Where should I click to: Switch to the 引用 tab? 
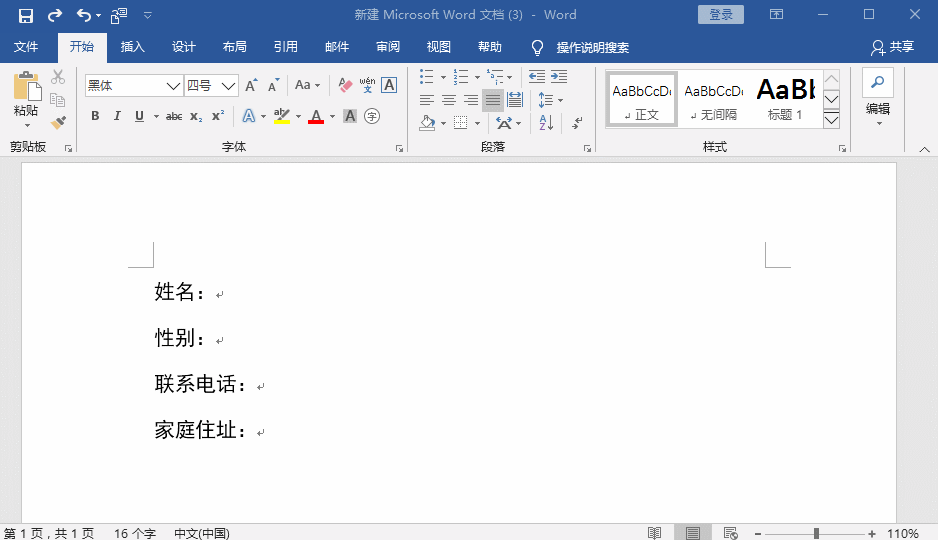(285, 47)
